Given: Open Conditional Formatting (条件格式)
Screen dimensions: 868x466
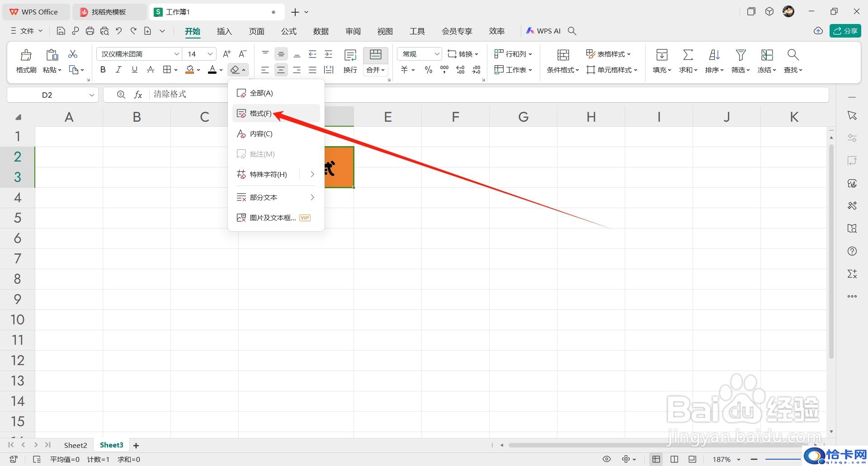Looking at the screenshot, I should [563, 61].
